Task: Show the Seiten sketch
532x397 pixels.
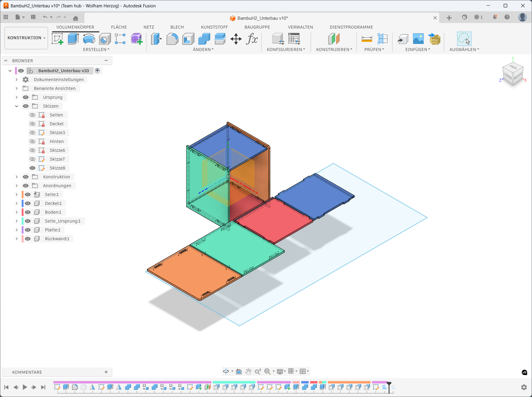Action: (x=32, y=115)
